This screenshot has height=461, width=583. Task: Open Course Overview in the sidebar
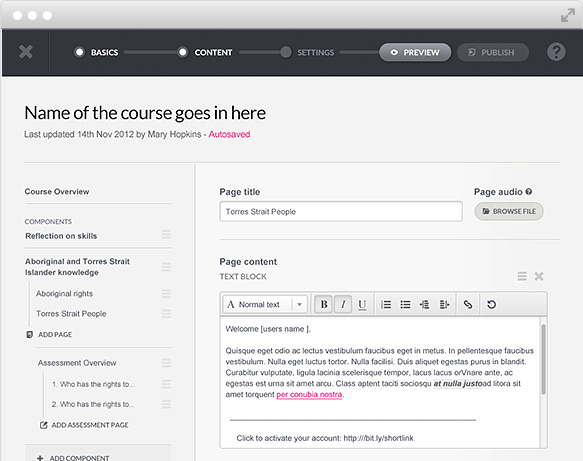pyautogui.click(x=57, y=191)
